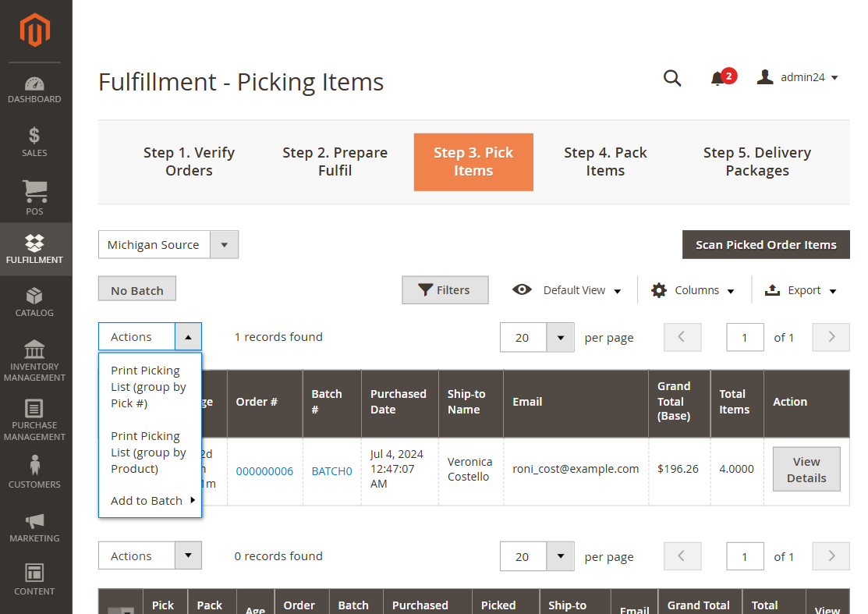Viewport: 868px width, 614px height.
Task: Click the search magnifier icon
Action: pos(672,78)
